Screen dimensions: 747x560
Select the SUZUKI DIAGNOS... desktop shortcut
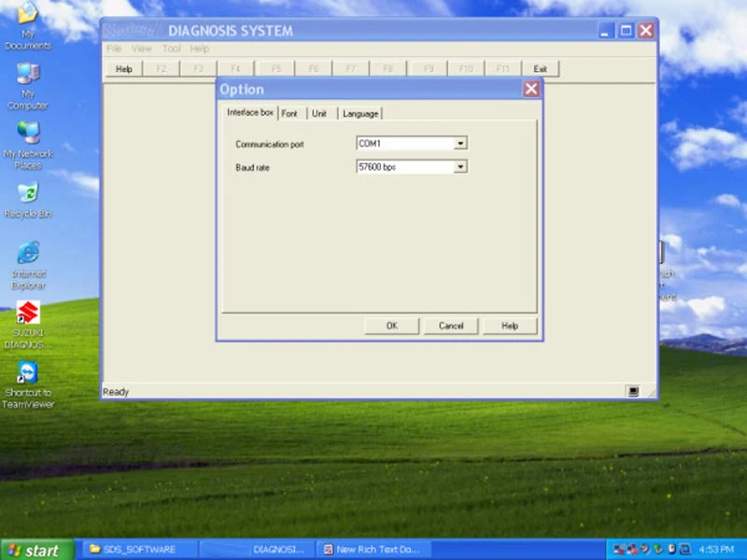[x=28, y=325]
